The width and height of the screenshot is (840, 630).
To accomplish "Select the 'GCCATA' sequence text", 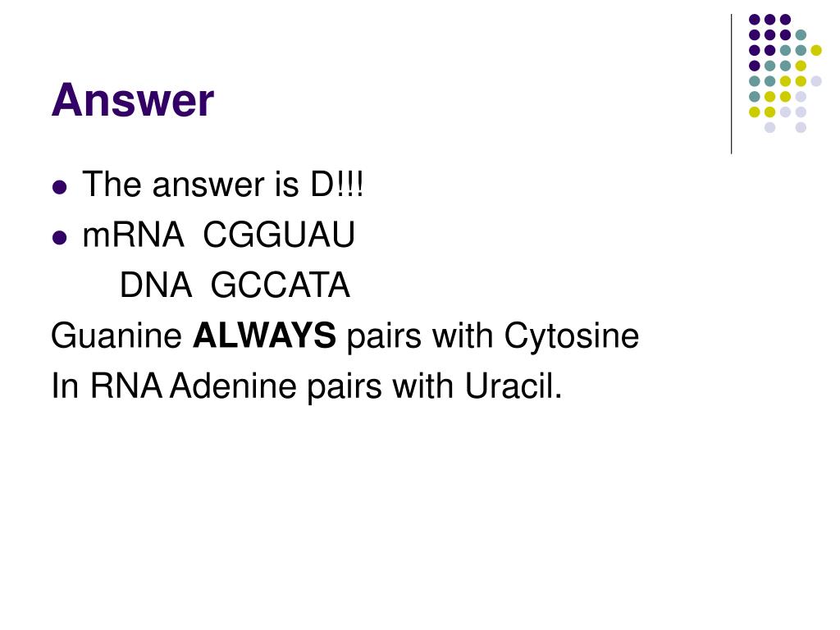I will (281, 285).
